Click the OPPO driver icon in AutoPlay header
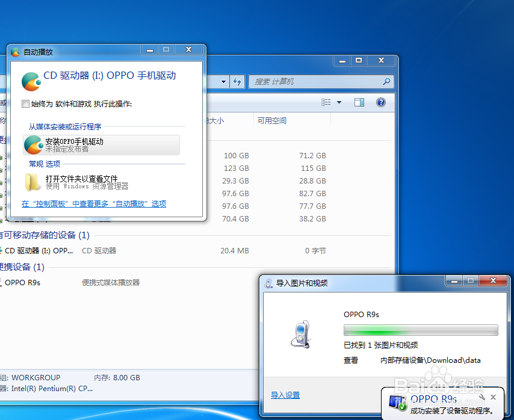The width and height of the screenshot is (514, 420). (31, 82)
